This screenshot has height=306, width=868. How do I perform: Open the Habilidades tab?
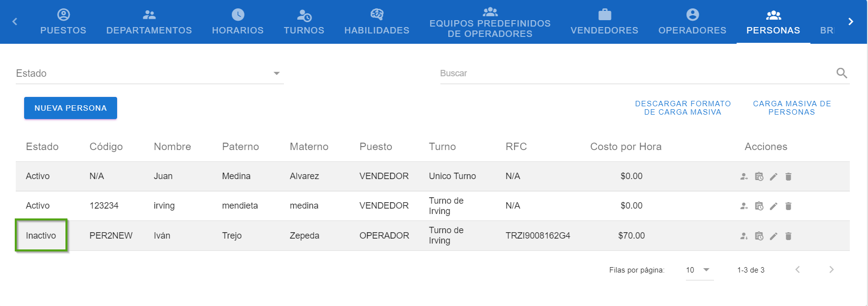coord(376,22)
